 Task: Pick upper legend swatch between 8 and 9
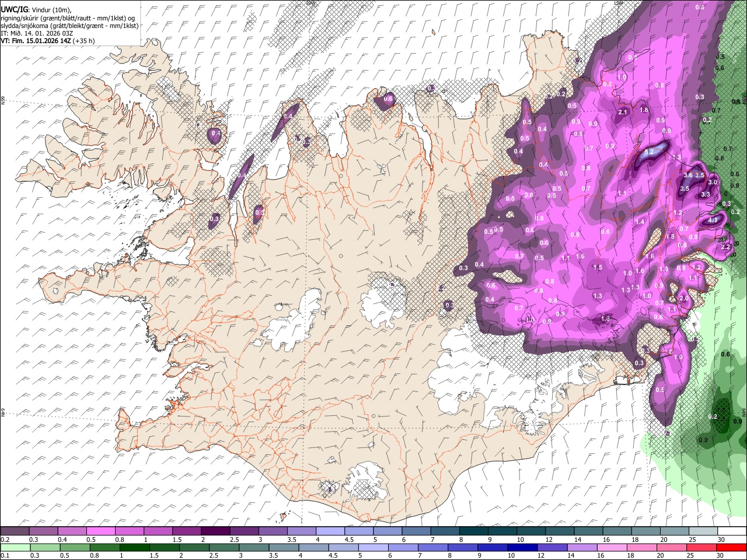point(474,531)
